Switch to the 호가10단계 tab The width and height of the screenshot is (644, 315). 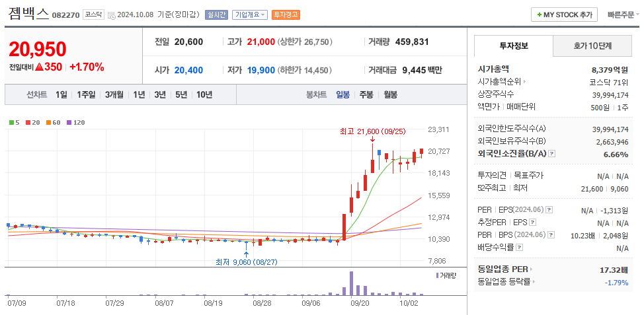click(x=592, y=46)
